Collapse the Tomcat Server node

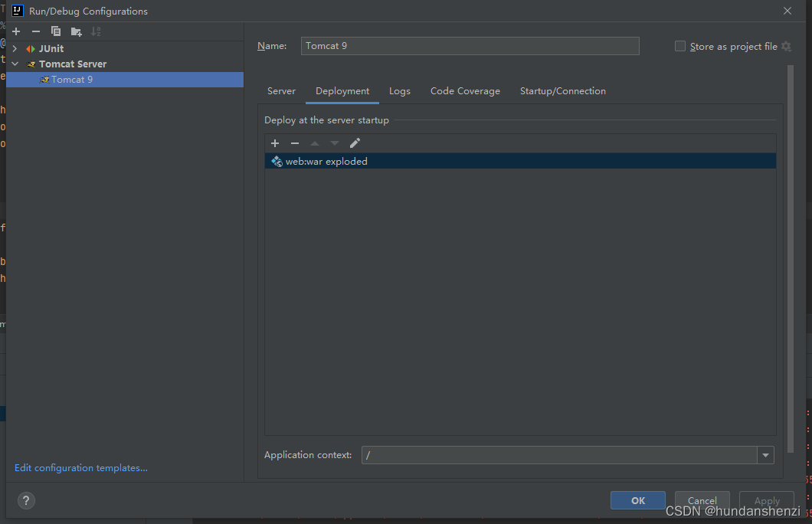point(15,64)
